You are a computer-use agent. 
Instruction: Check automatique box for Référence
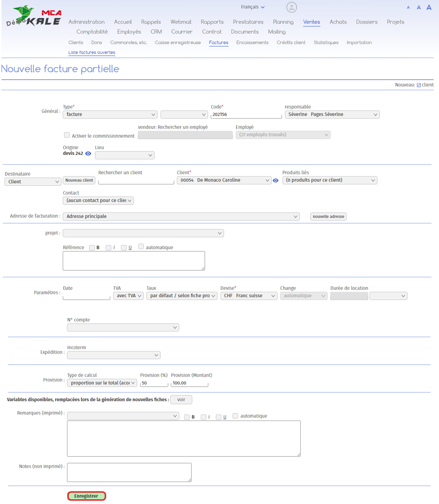coord(141,246)
